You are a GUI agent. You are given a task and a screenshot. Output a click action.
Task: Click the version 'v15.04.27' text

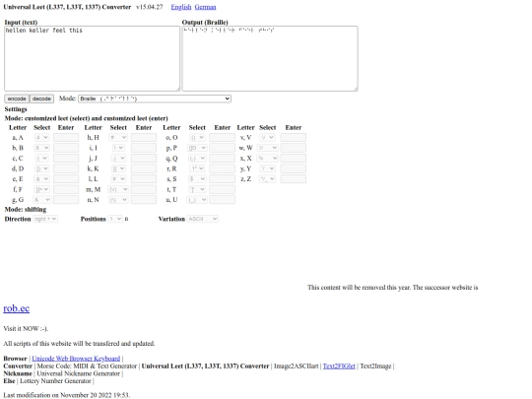[150, 7]
